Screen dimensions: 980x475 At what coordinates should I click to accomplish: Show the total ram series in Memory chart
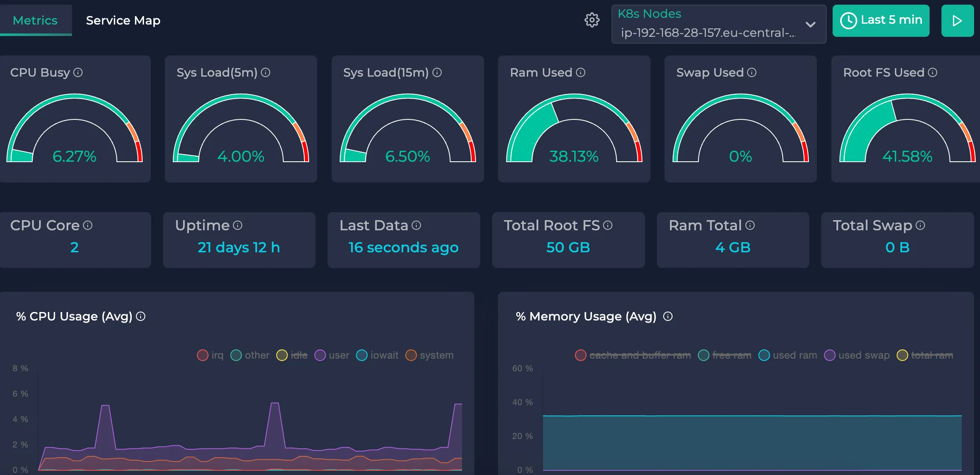(x=932, y=355)
